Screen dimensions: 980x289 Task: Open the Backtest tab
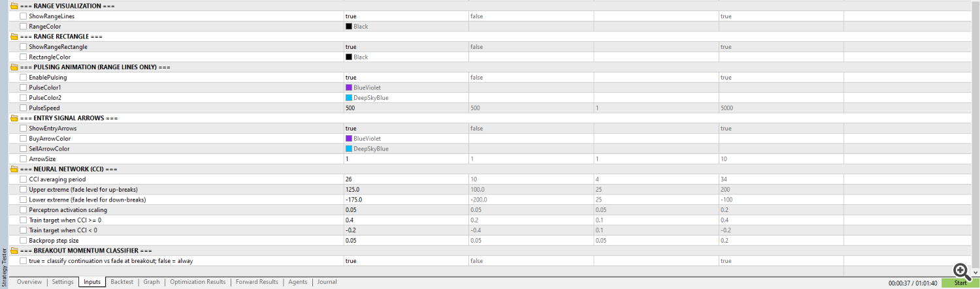pos(122,282)
